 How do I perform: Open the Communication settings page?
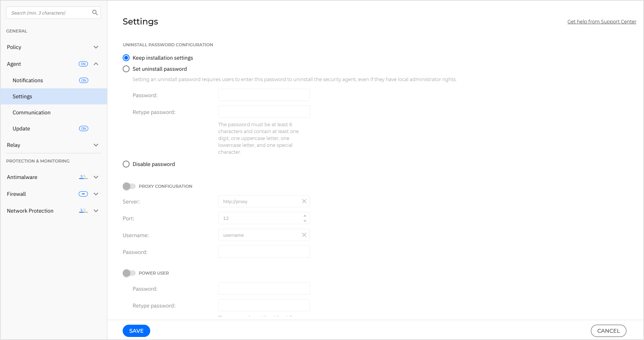(x=32, y=112)
